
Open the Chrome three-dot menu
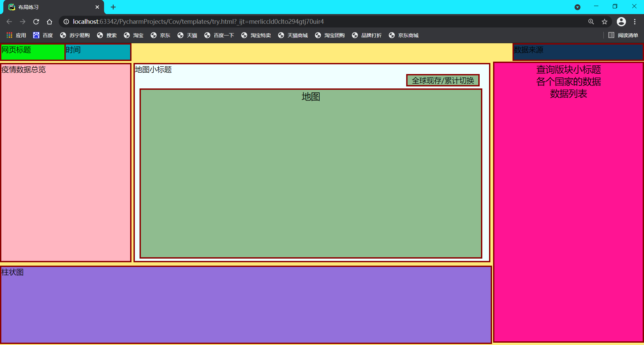[635, 22]
